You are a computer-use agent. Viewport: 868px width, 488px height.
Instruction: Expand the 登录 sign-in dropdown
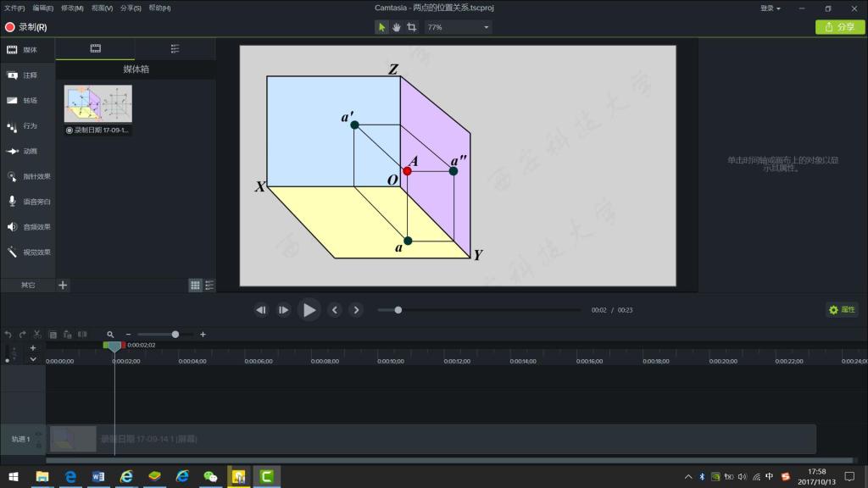point(770,8)
